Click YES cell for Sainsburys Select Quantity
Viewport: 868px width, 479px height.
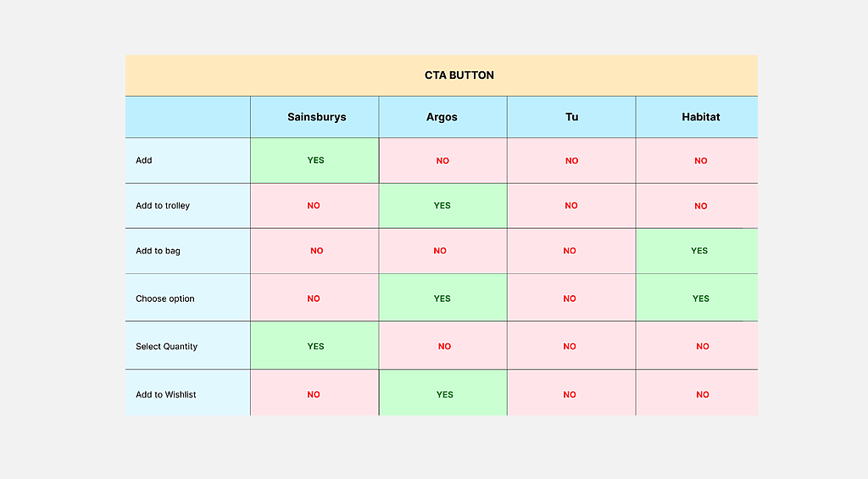[x=315, y=347]
